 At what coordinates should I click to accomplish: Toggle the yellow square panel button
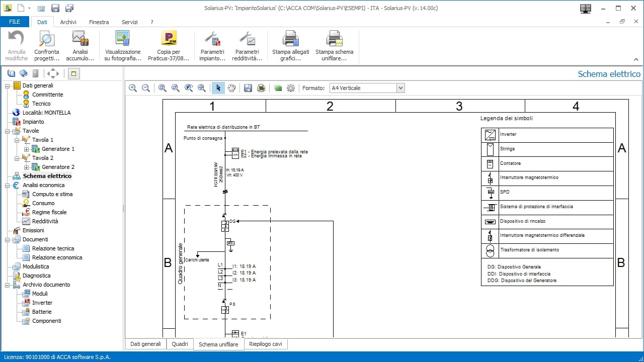(73, 73)
